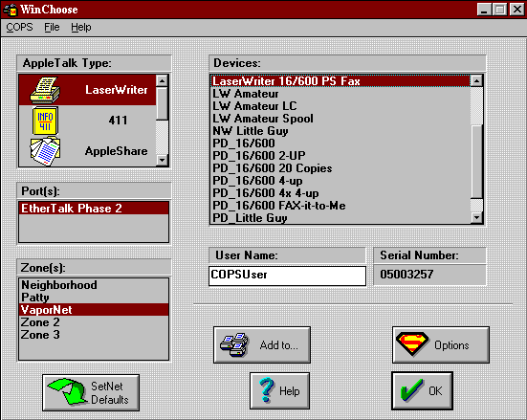Open the COPS menu
The height and width of the screenshot is (420, 527).
click(x=19, y=27)
